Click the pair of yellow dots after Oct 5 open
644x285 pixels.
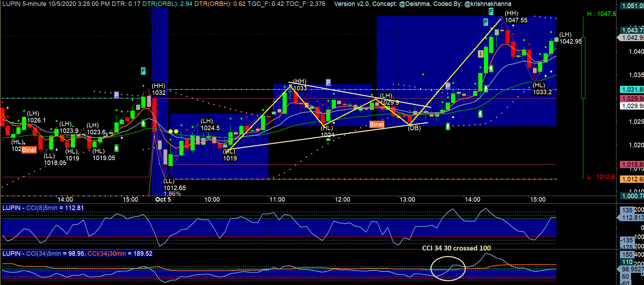point(173,132)
